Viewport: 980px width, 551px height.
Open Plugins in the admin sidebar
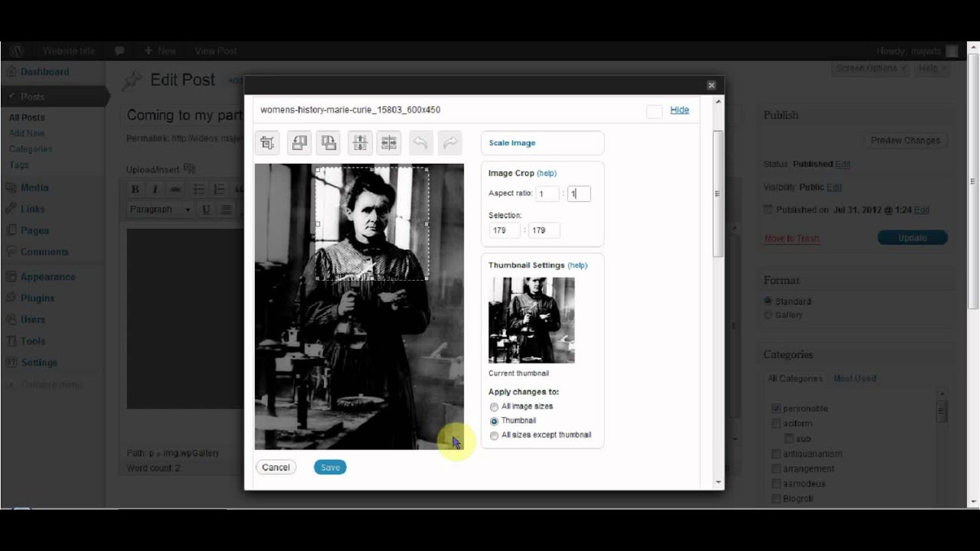[x=38, y=298]
